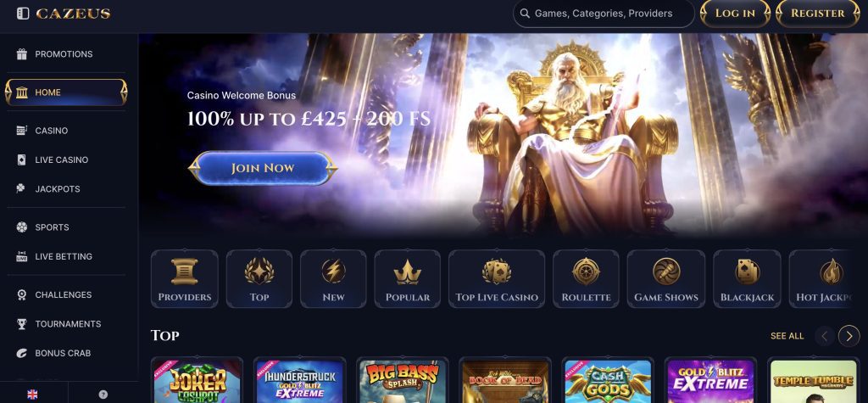This screenshot has width=868, height=403.
Task: Show next Top games with right arrow
Action: 849,336
